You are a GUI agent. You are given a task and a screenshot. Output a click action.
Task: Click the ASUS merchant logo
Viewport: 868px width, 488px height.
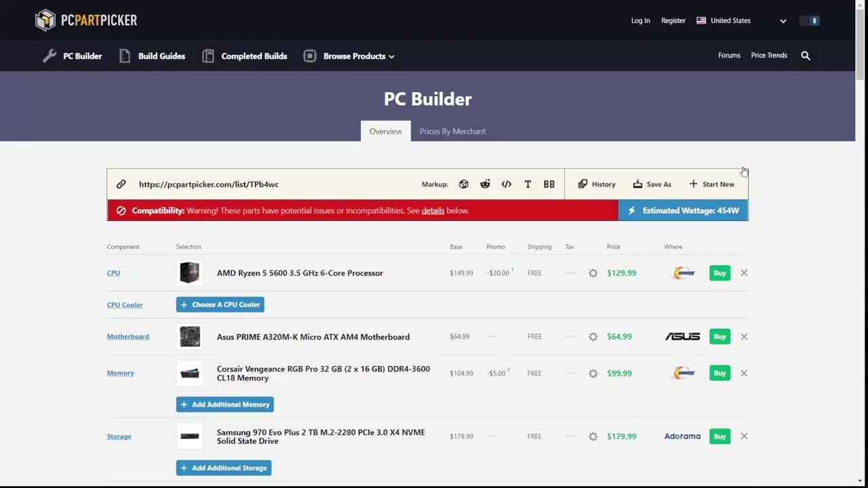(x=682, y=337)
